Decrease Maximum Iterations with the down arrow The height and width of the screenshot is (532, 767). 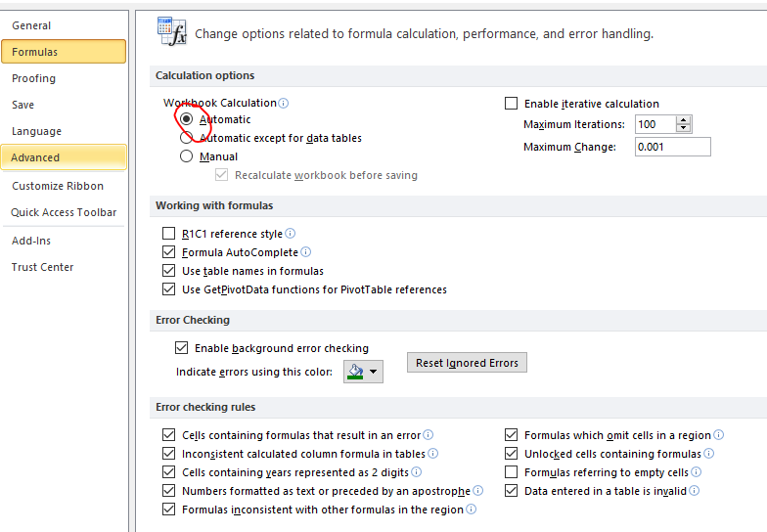point(683,128)
